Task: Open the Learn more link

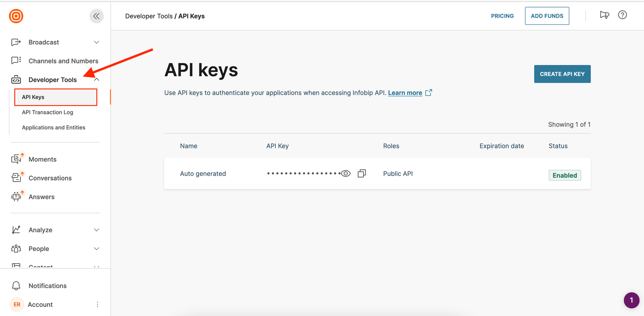Action: pyautogui.click(x=405, y=93)
